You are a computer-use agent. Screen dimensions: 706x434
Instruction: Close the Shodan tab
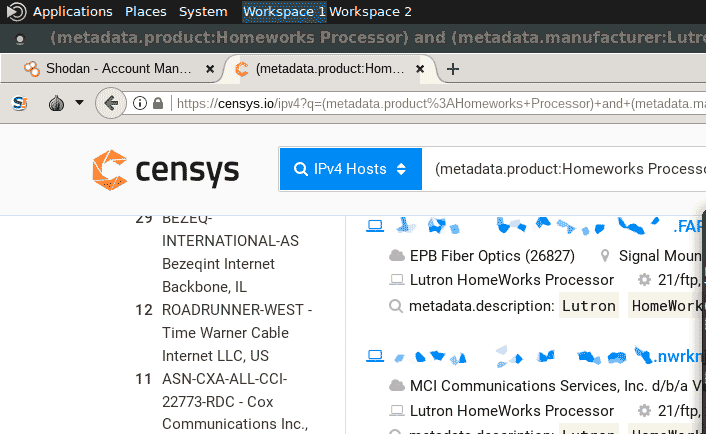tap(209, 69)
